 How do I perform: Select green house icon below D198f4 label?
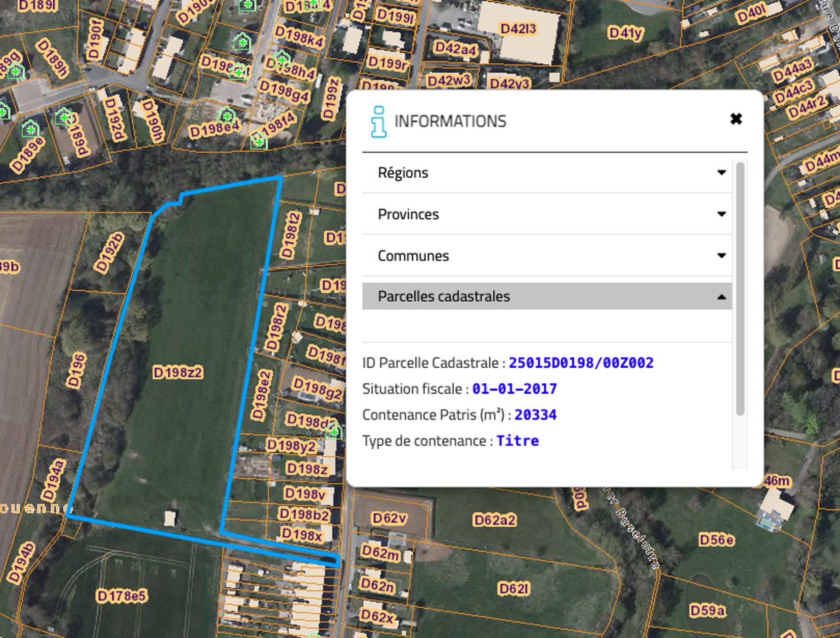[259, 142]
